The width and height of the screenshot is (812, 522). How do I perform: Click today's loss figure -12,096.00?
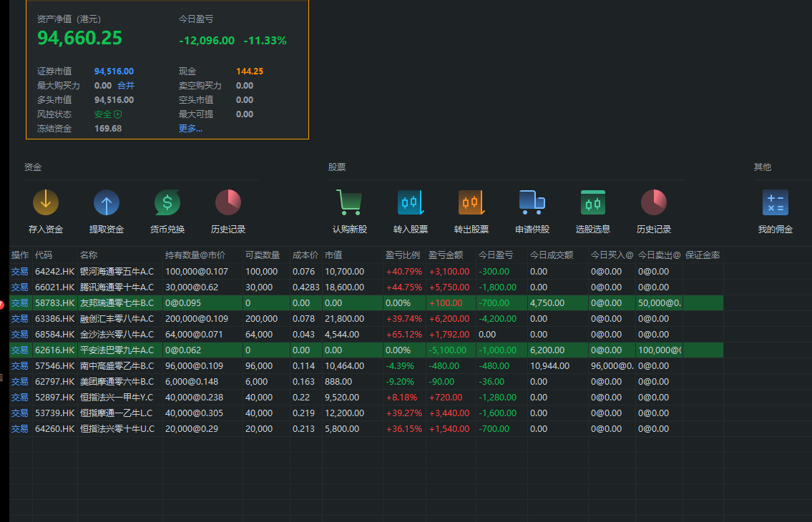(207, 40)
